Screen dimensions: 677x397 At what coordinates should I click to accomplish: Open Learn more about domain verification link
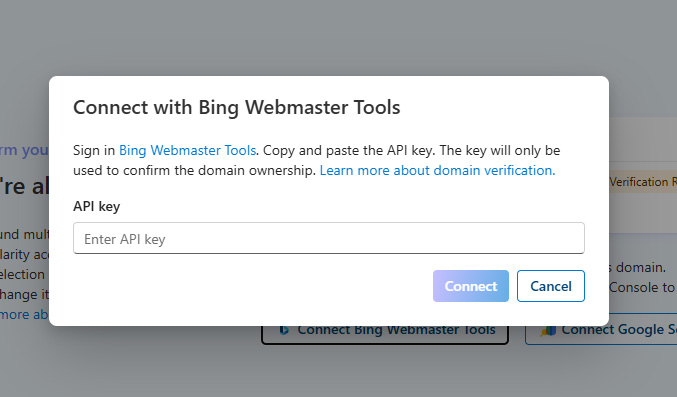tap(437, 170)
